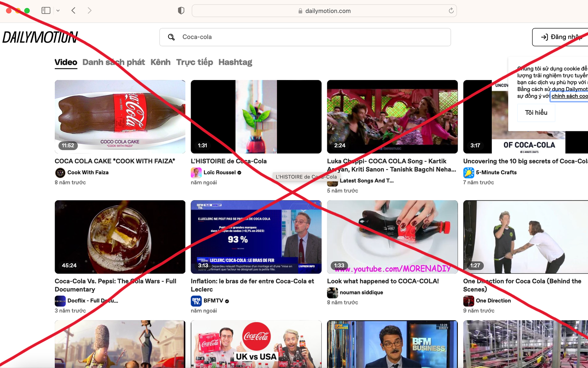Click the Cook With Faiza channel avatar

[x=60, y=173]
